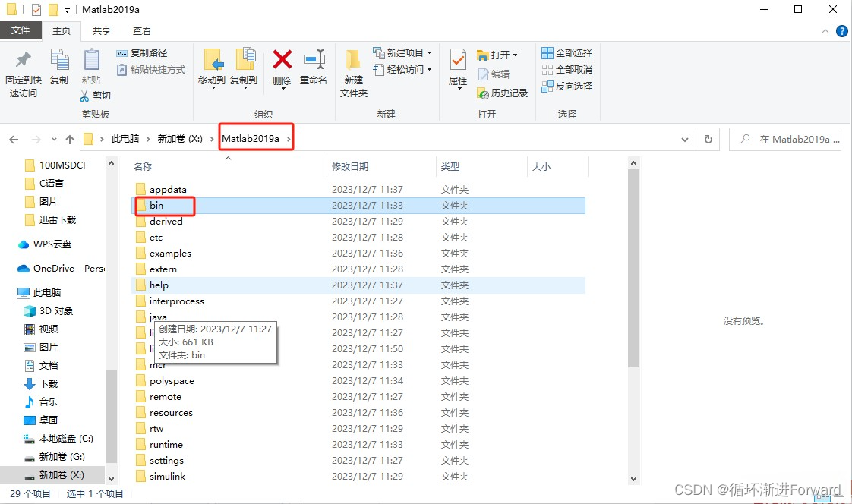Sort by Name (名称) column

pos(143,167)
